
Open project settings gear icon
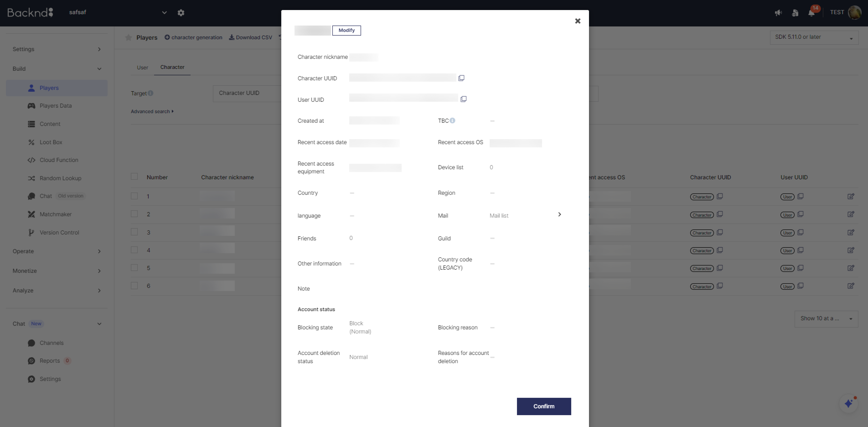[x=181, y=13]
